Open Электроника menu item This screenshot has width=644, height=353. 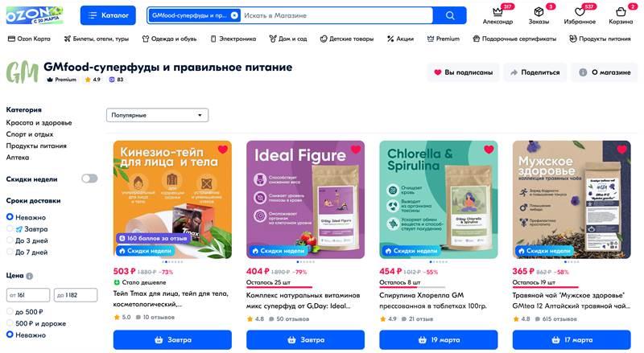coord(233,39)
